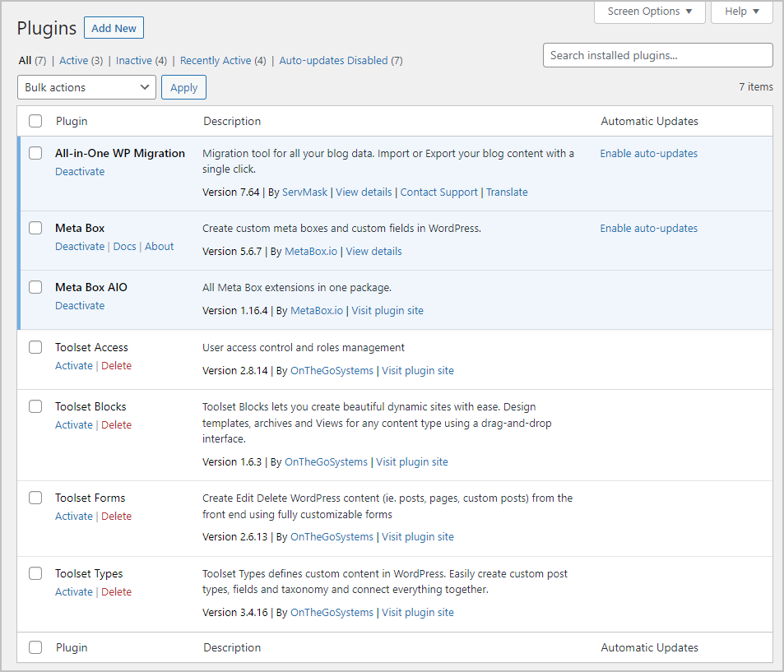Open OnTheGoSystems link in Toolset Forms row
The width and height of the screenshot is (784, 672).
point(332,537)
